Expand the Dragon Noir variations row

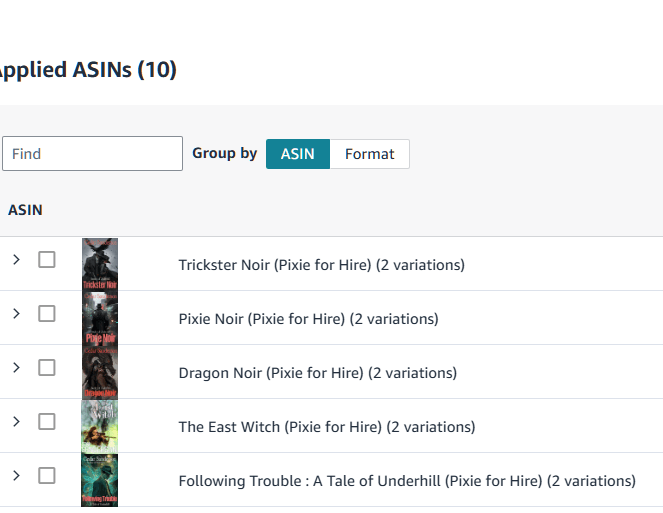[x=16, y=367]
